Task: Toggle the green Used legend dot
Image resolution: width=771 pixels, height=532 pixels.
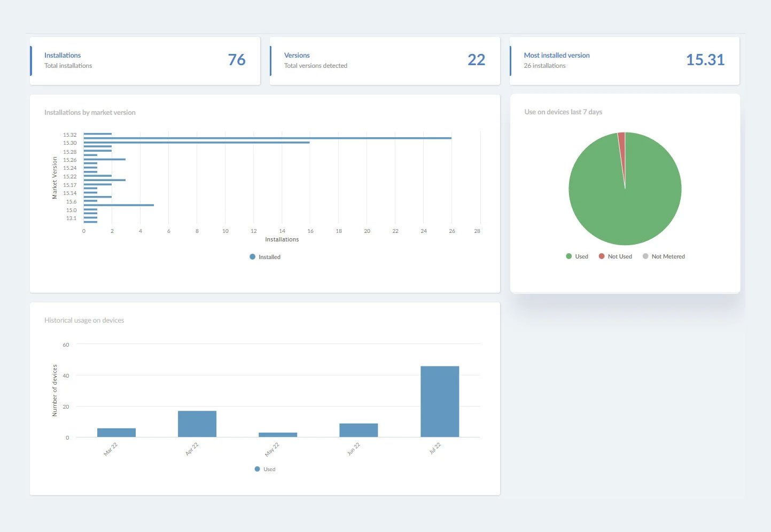Action: coord(568,256)
